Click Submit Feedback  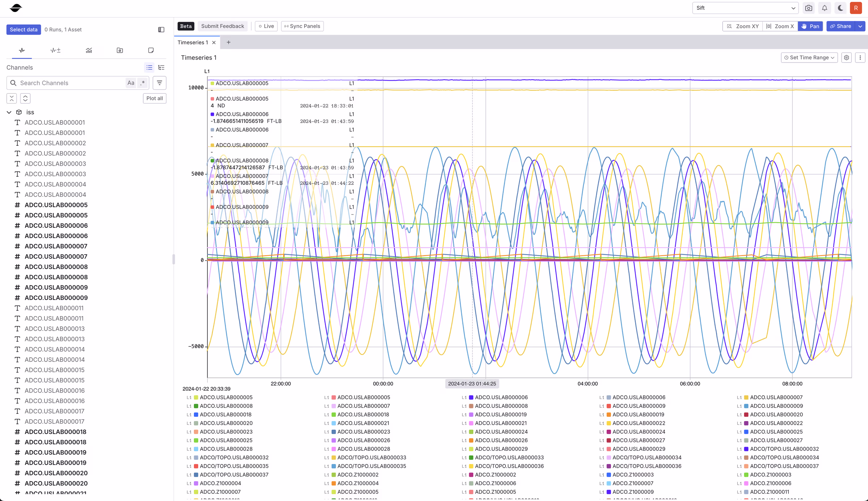coord(222,26)
